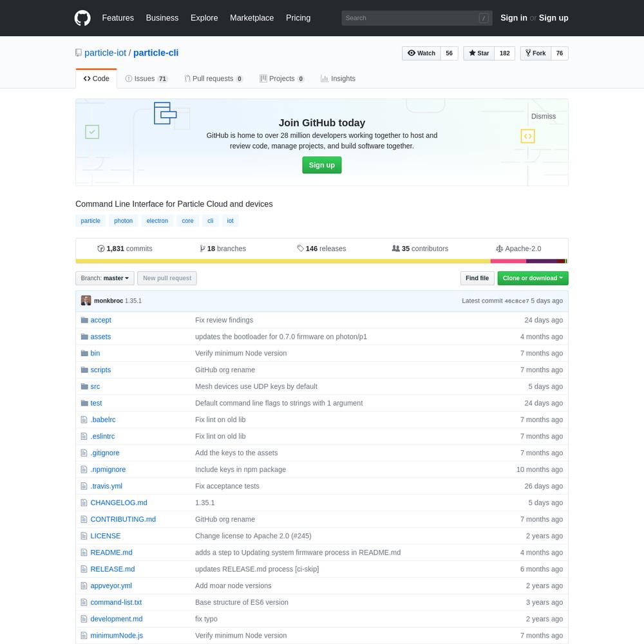Select Marketplace in the top navigation
This screenshot has width=644, height=644.
click(252, 18)
